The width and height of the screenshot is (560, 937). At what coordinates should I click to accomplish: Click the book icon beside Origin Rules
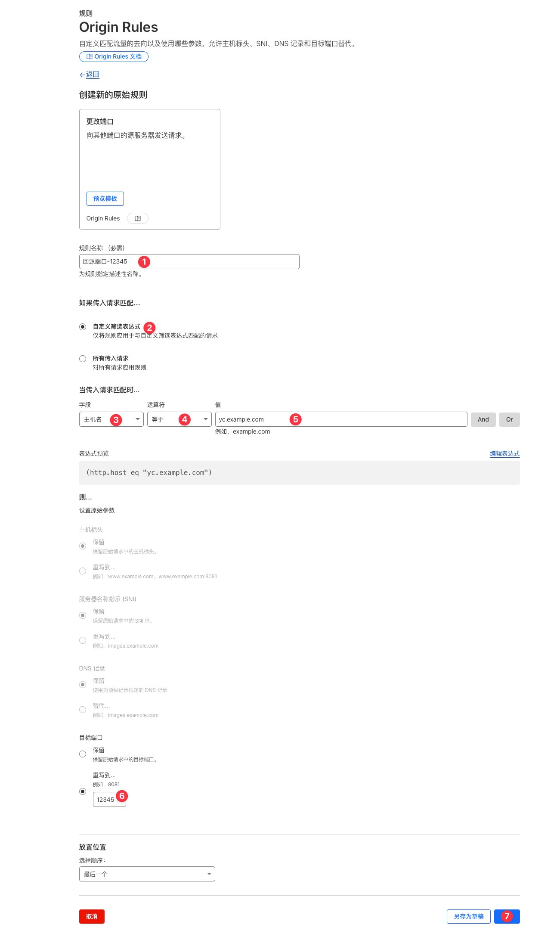[x=138, y=218]
